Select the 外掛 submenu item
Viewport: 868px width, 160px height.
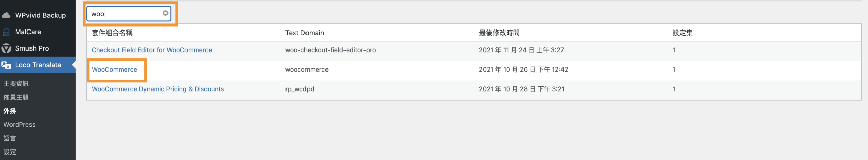[10, 111]
